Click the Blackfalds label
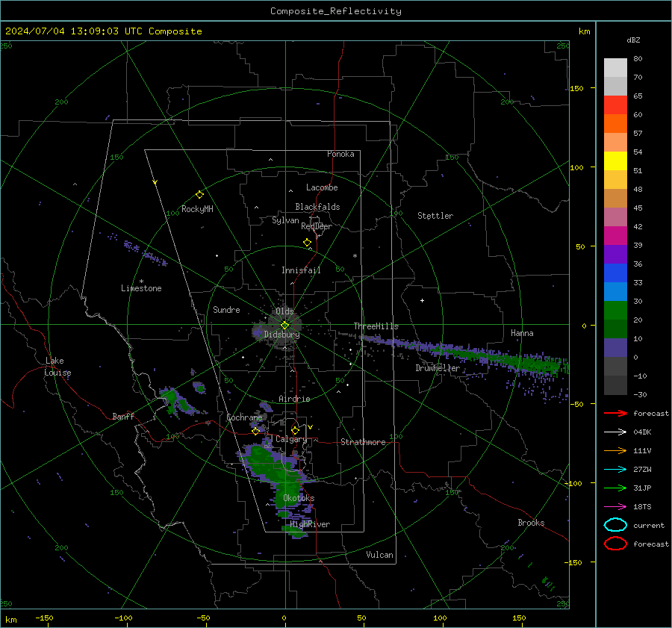This screenshot has height=628, width=672. [x=317, y=207]
